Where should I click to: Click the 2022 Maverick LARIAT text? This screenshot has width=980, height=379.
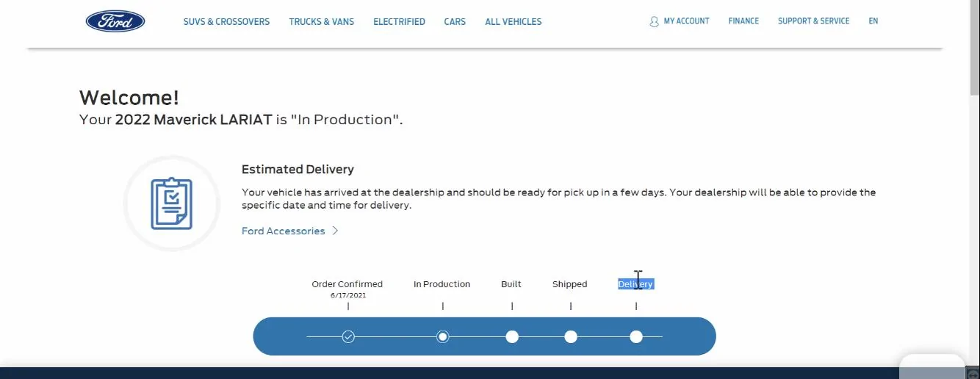tap(194, 120)
